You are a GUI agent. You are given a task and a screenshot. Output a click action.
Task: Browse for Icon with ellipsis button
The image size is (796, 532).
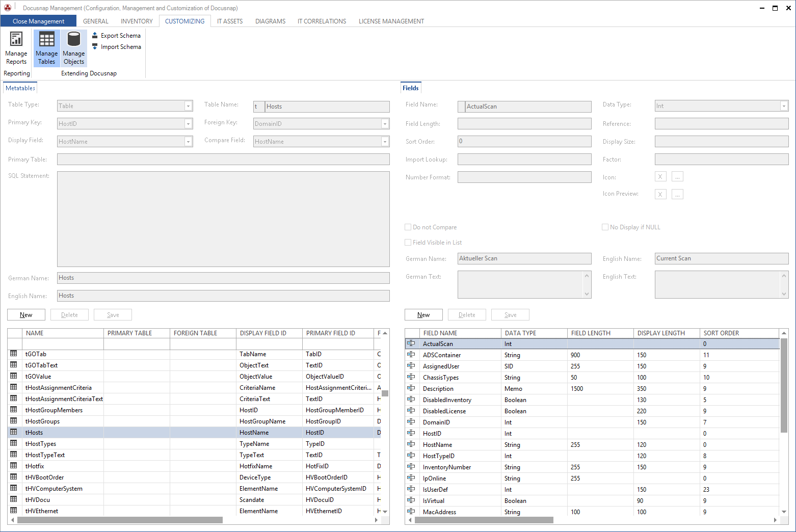[x=677, y=177]
